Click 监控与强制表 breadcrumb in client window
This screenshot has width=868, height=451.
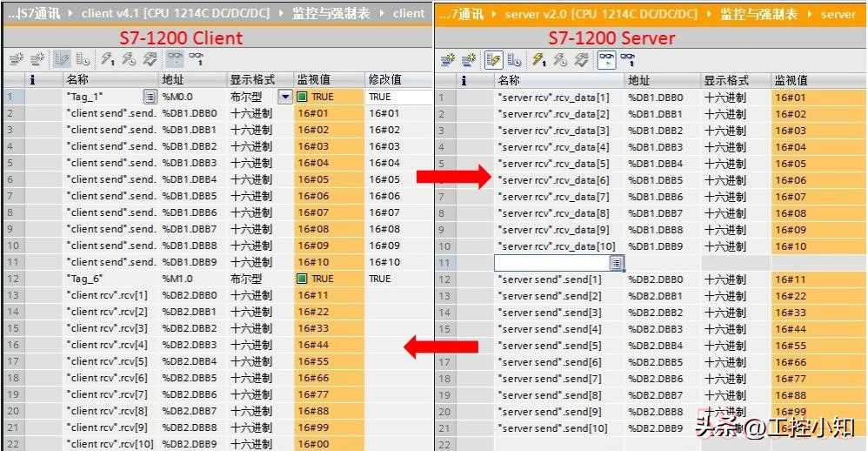click(331, 13)
